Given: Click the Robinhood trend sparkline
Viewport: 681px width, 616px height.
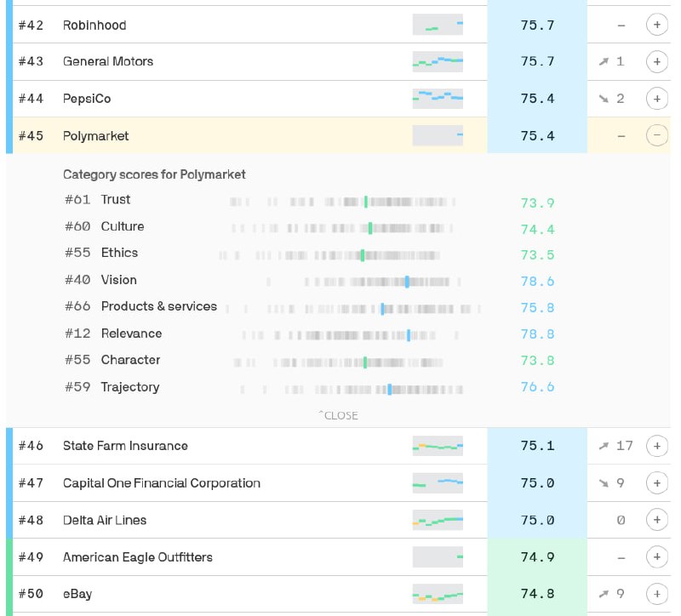Looking at the screenshot, I should point(438,25).
